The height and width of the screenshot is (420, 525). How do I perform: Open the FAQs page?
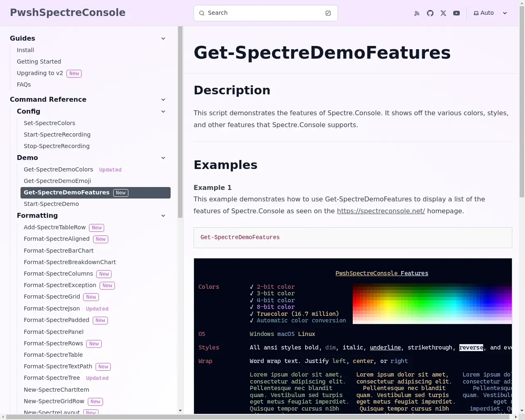point(24,84)
